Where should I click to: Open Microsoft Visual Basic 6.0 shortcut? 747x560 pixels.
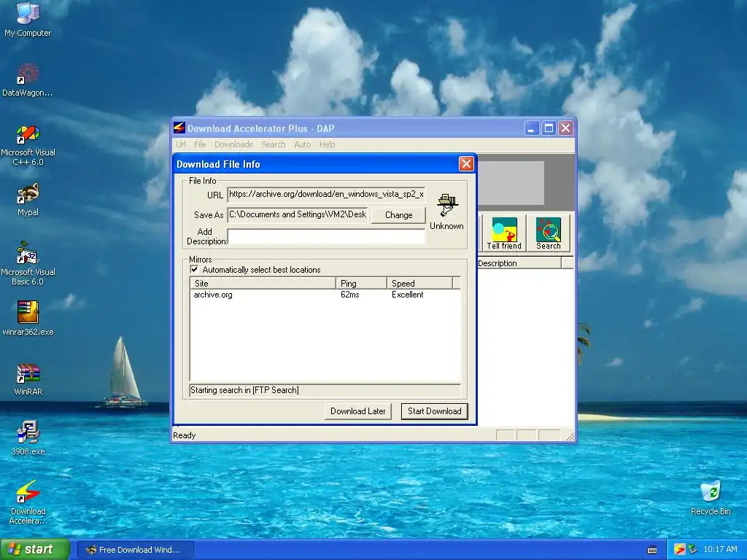coord(28,263)
